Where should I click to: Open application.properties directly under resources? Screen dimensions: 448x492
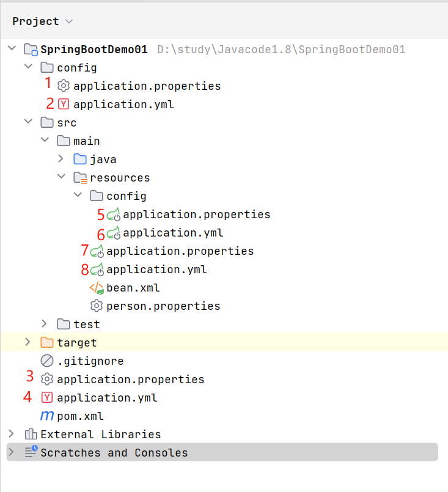click(180, 251)
